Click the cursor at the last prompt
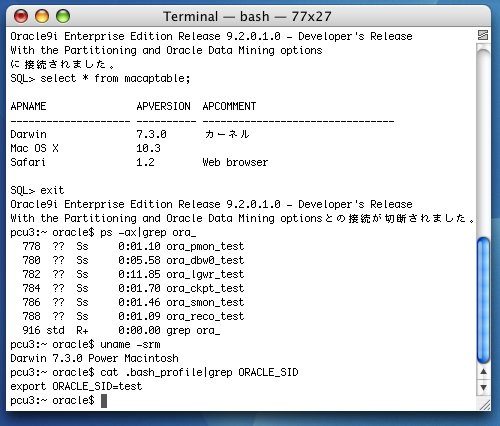The height and width of the screenshot is (426, 500). (104, 401)
